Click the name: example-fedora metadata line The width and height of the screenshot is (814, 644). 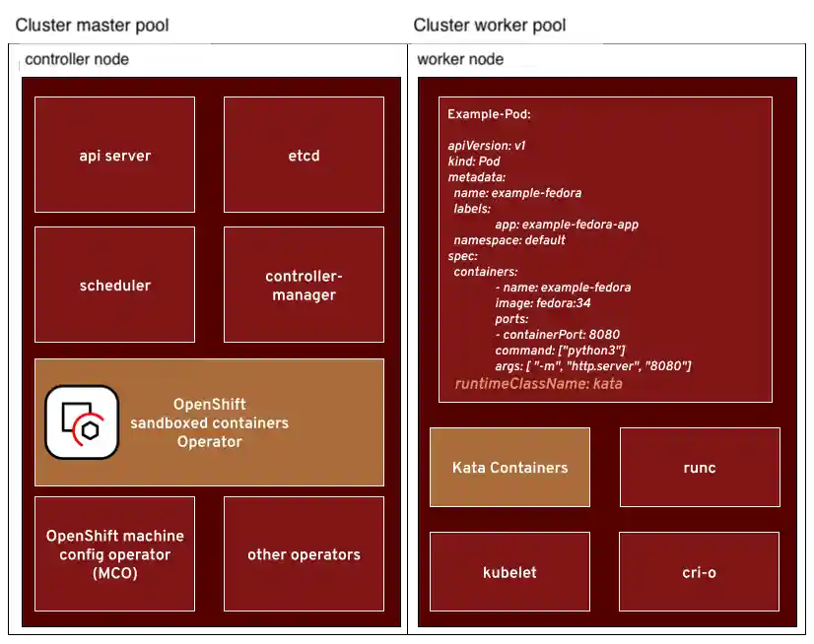(517, 193)
